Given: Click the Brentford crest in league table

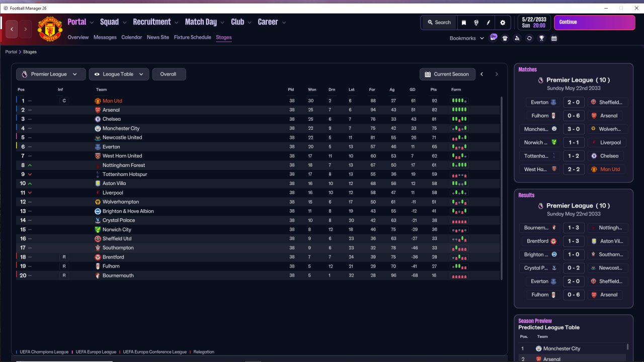Looking at the screenshot, I should [x=98, y=257].
